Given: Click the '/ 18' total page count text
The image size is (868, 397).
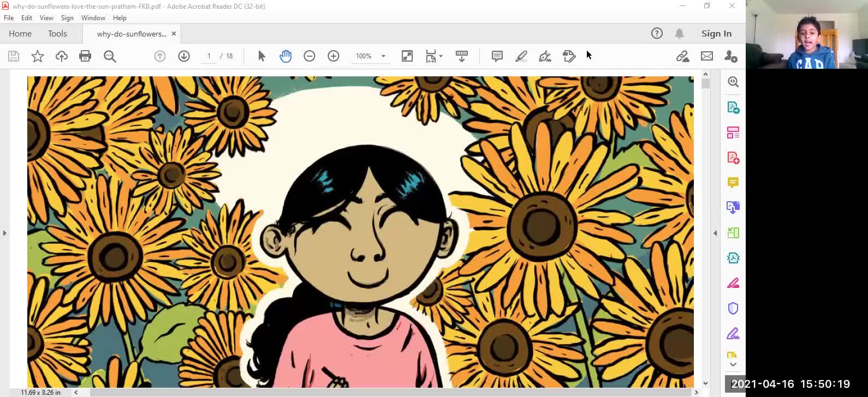Looking at the screenshot, I should (x=227, y=56).
